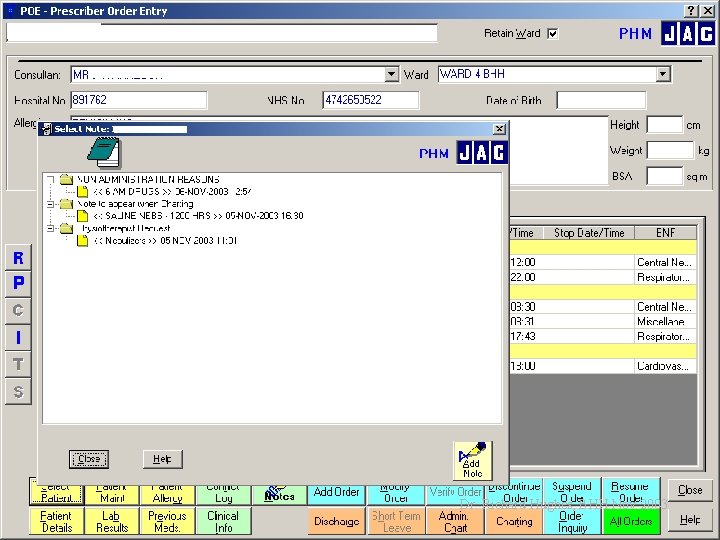720x540 pixels.
Task: Click the Charting button
Action: [x=514, y=521]
